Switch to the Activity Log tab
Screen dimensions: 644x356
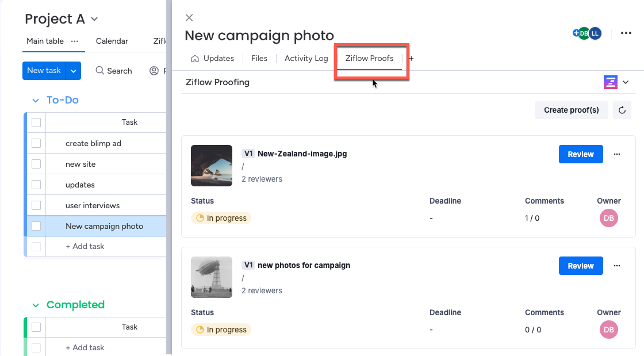pyautogui.click(x=306, y=59)
